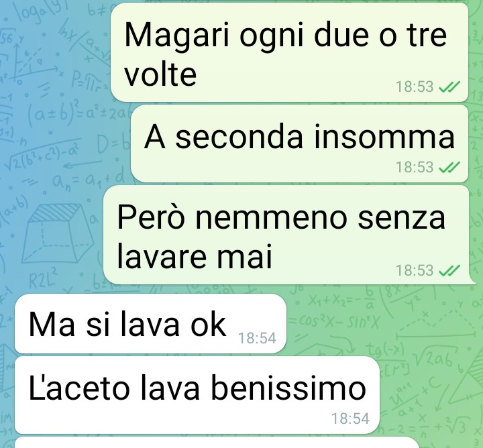The height and width of the screenshot is (448, 483).
Task: Tap the words 'lavare mai' in the green bubble
Action: coord(195,256)
